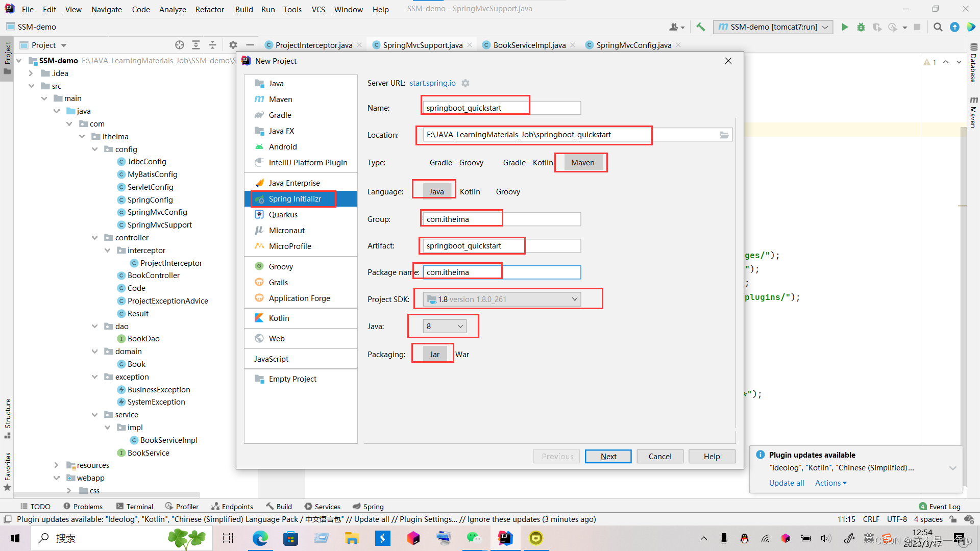Viewport: 980px width, 551px height.
Task: Select Groovy as the language
Action: [x=508, y=192]
